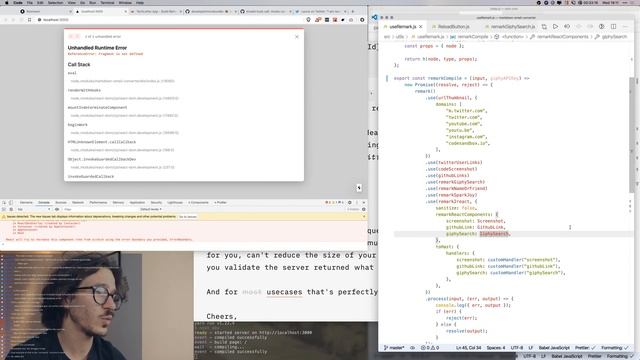The width and height of the screenshot is (640, 360).
Task: Click the Run (play) icon in editor toolbar
Action: [556, 27]
